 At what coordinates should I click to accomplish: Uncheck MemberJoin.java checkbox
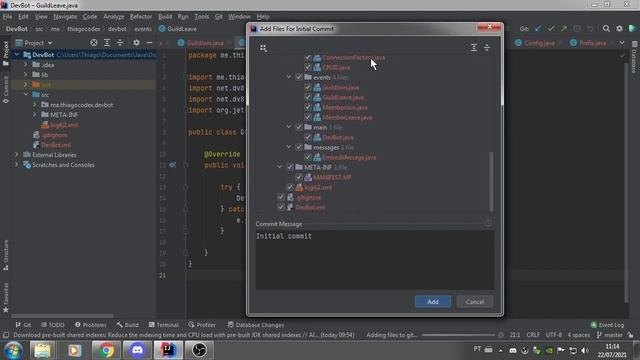308,107
